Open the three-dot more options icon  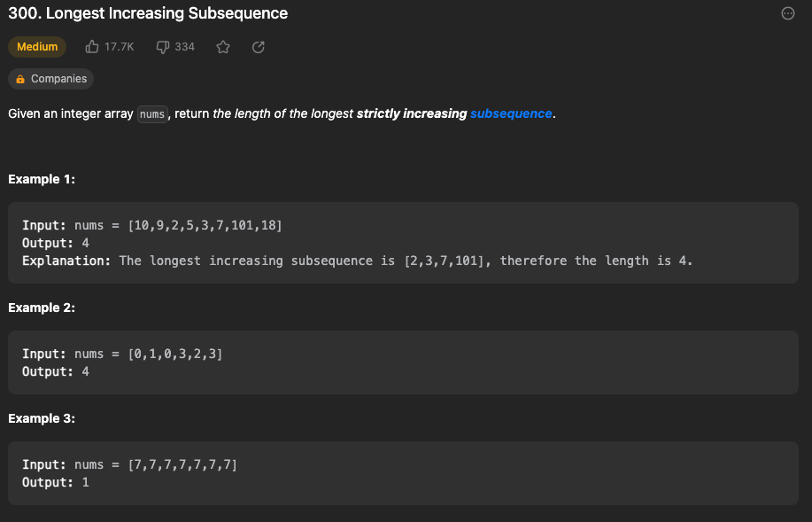coord(788,13)
